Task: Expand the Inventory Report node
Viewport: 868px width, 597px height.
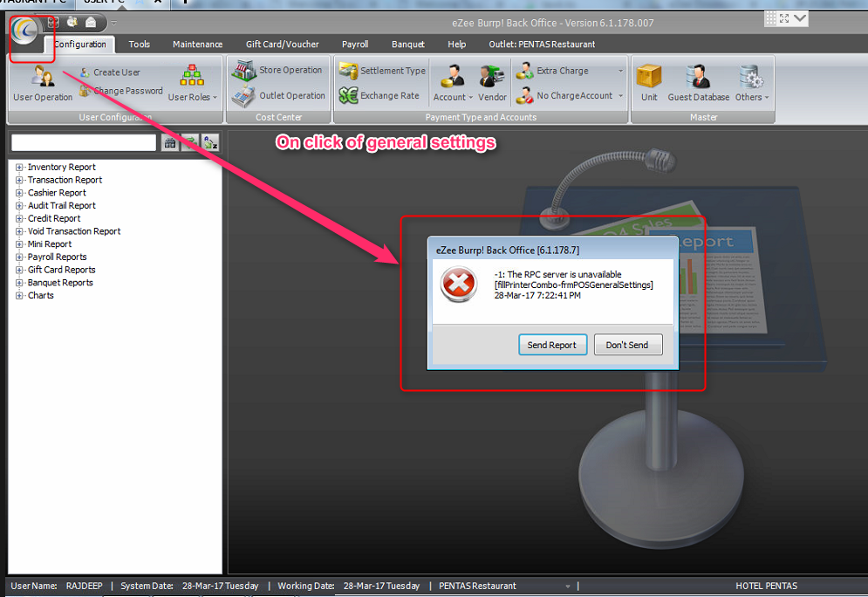Action: tap(19, 168)
